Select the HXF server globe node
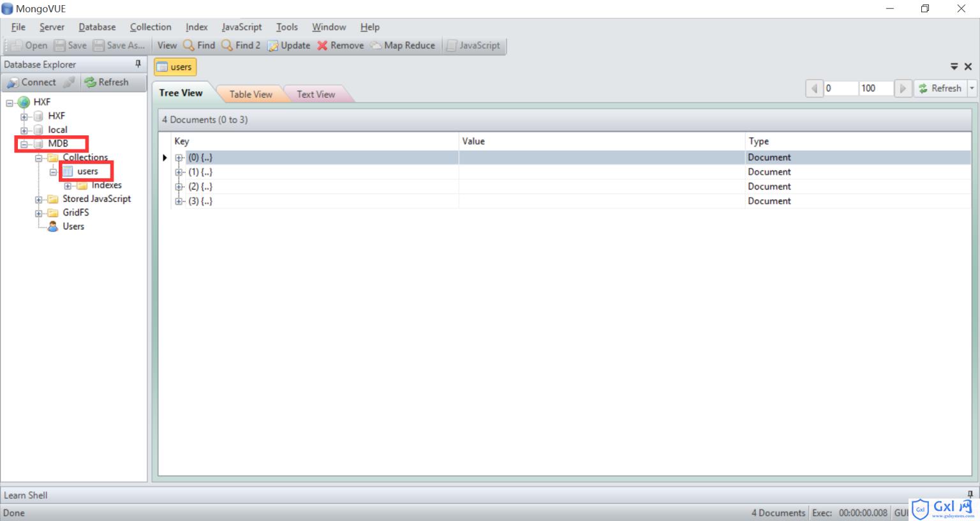This screenshot has height=521, width=980. pyautogui.click(x=35, y=102)
